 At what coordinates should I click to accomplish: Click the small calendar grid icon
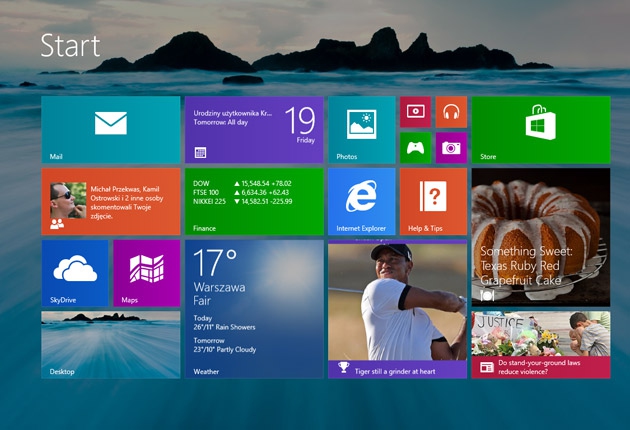point(200,152)
